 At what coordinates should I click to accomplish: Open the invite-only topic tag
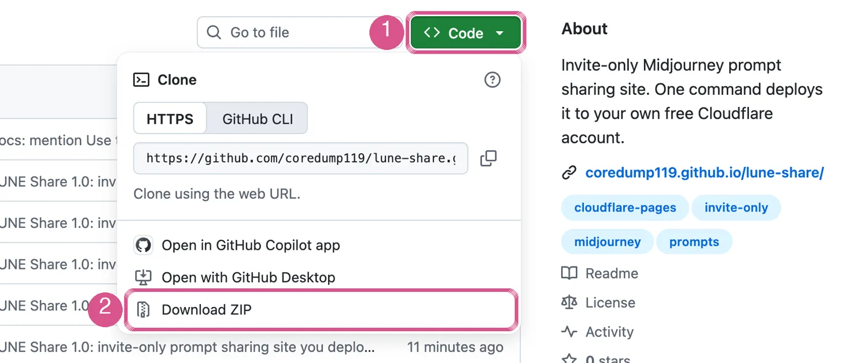pyautogui.click(x=736, y=208)
